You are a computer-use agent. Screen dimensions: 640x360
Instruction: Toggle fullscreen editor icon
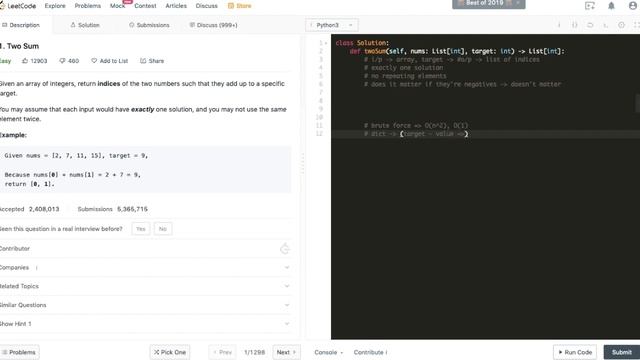(x=636, y=25)
